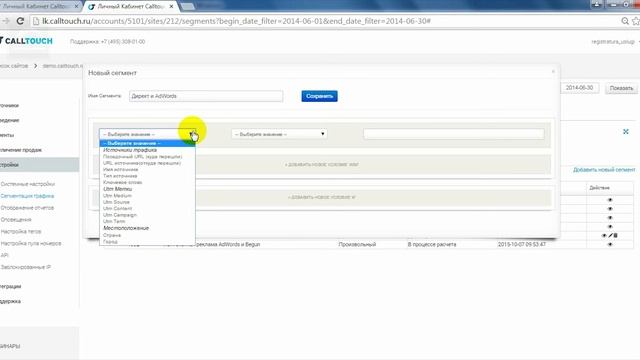Viewport: 640px width, 360px height.
Task: Choose Utm Term in the dropdown list
Action: pos(114,221)
